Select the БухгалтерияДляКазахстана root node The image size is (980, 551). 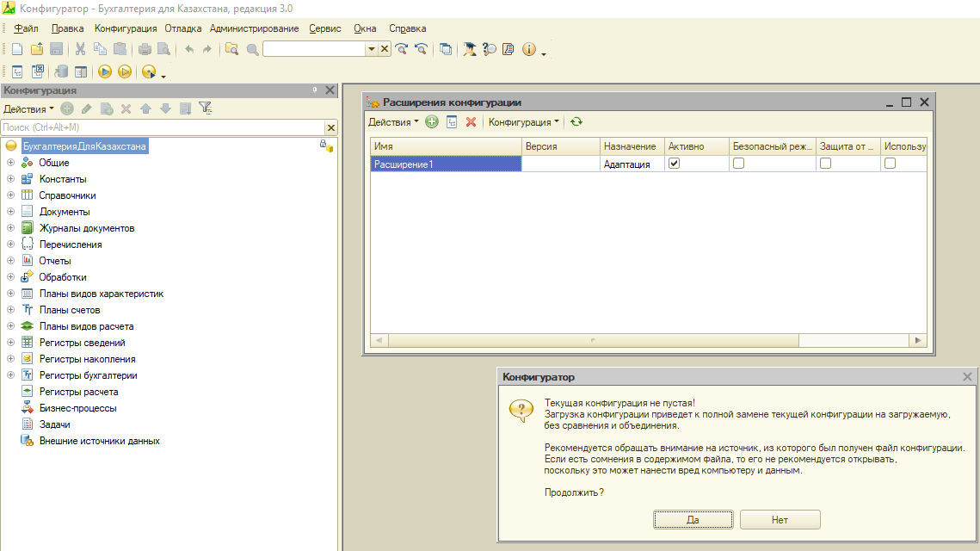click(84, 146)
